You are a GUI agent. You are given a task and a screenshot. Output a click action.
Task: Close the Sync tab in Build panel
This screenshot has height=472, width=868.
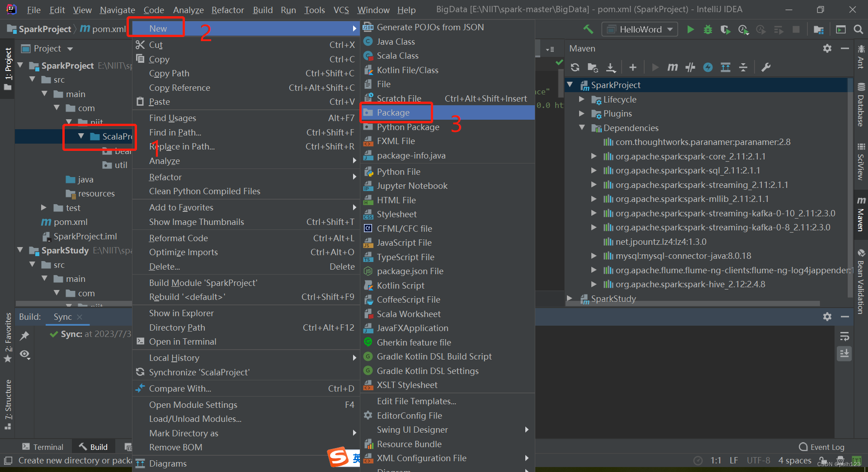(x=80, y=317)
